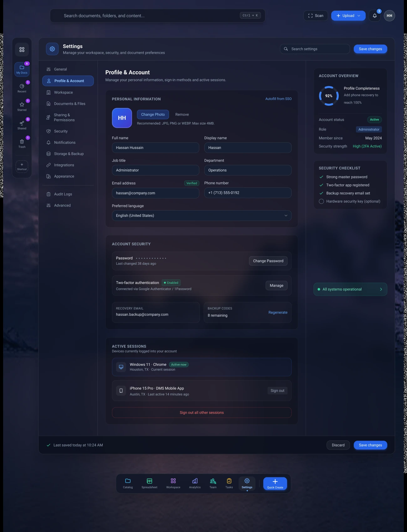Screen dimensions: 407x532
Task: Click Quick Create in bottom dock
Action: pos(275,483)
